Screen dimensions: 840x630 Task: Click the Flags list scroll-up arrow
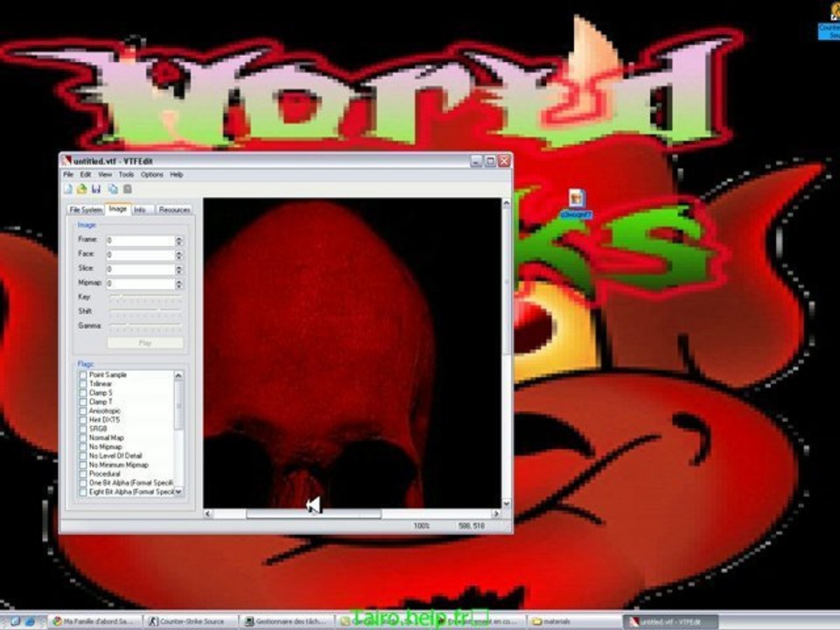[x=178, y=375]
